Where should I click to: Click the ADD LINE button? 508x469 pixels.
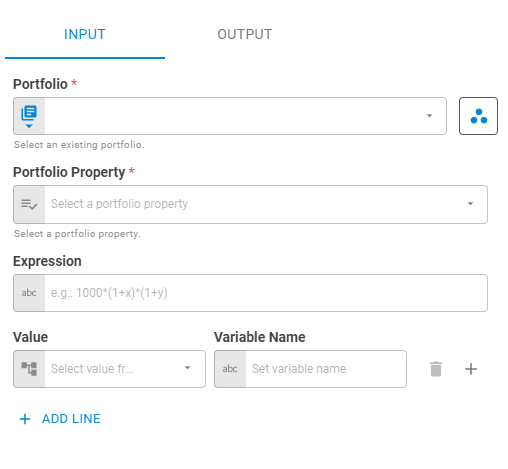click(x=60, y=419)
